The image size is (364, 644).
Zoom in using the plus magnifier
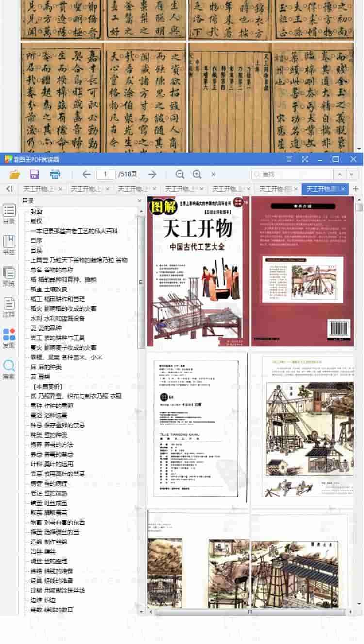[197, 174]
